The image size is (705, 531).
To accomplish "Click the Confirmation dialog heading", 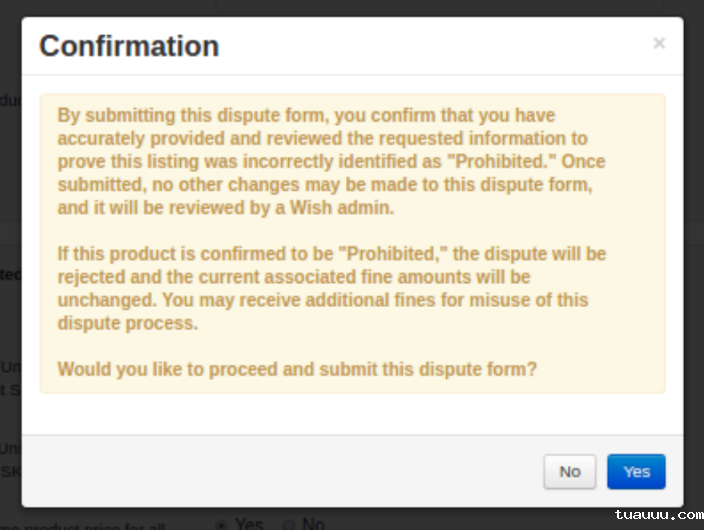I will [x=129, y=46].
